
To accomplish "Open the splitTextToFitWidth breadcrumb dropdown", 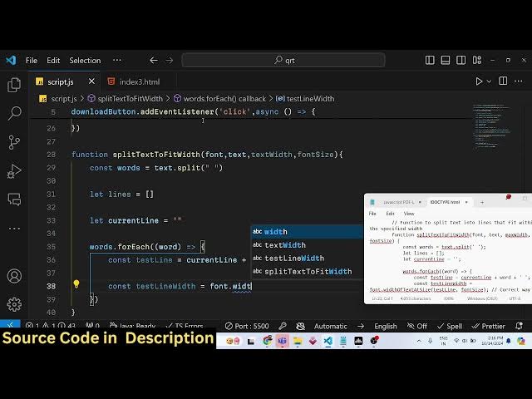I will [x=129, y=98].
